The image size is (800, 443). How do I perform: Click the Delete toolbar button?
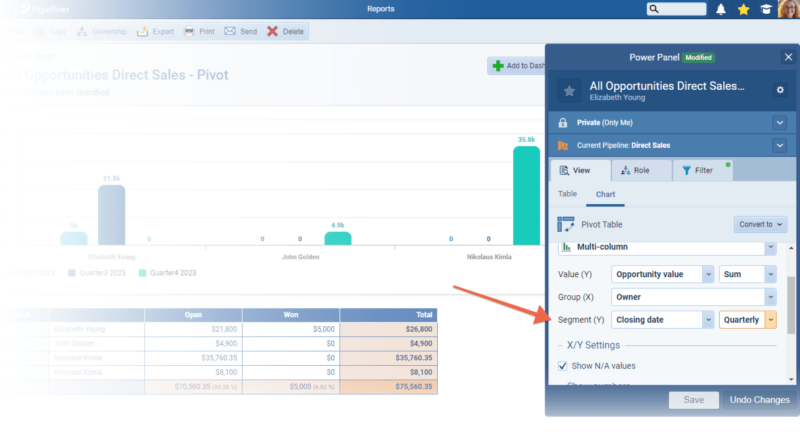[286, 31]
